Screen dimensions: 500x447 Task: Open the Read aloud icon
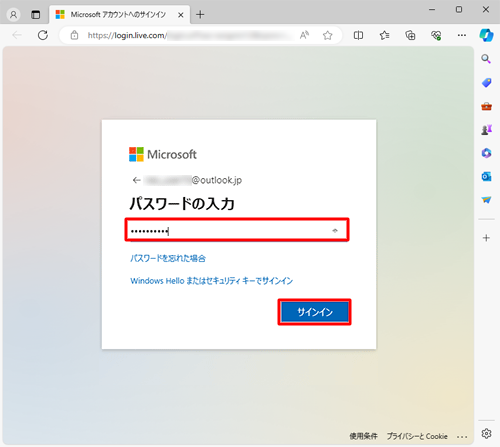pos(304,35)
